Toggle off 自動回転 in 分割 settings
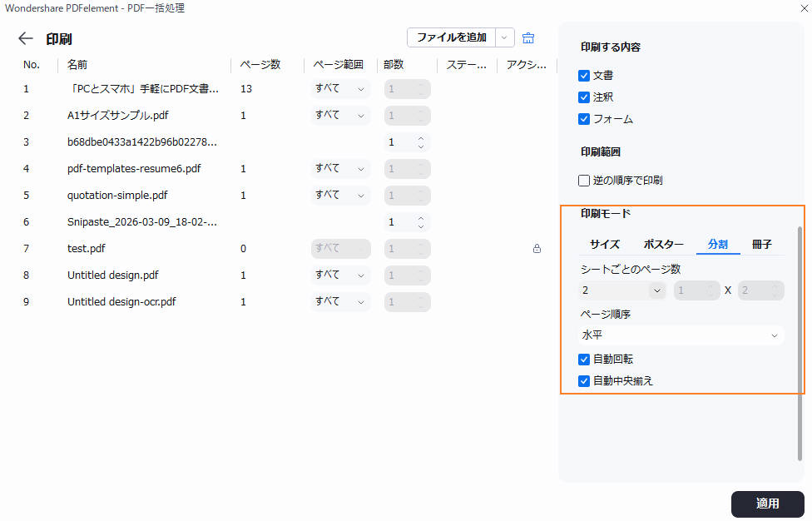Screen dimensions: 812x521 (584, 359)
